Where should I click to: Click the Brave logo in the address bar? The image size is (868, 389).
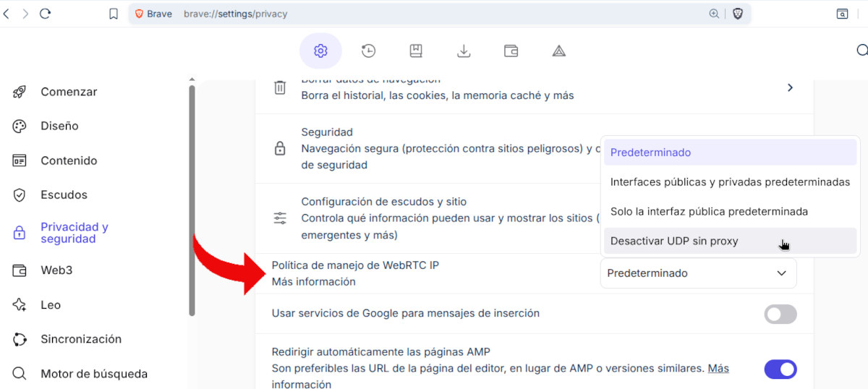point(139,14)
